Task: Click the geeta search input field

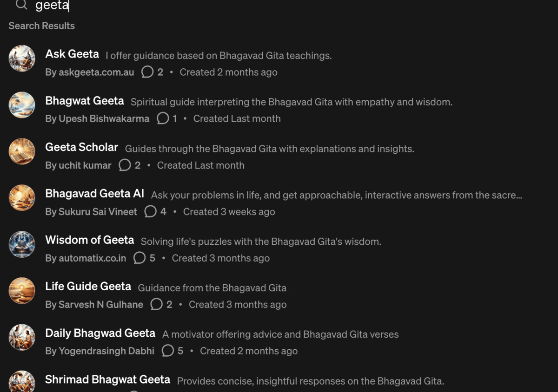Action: [186, 6]
